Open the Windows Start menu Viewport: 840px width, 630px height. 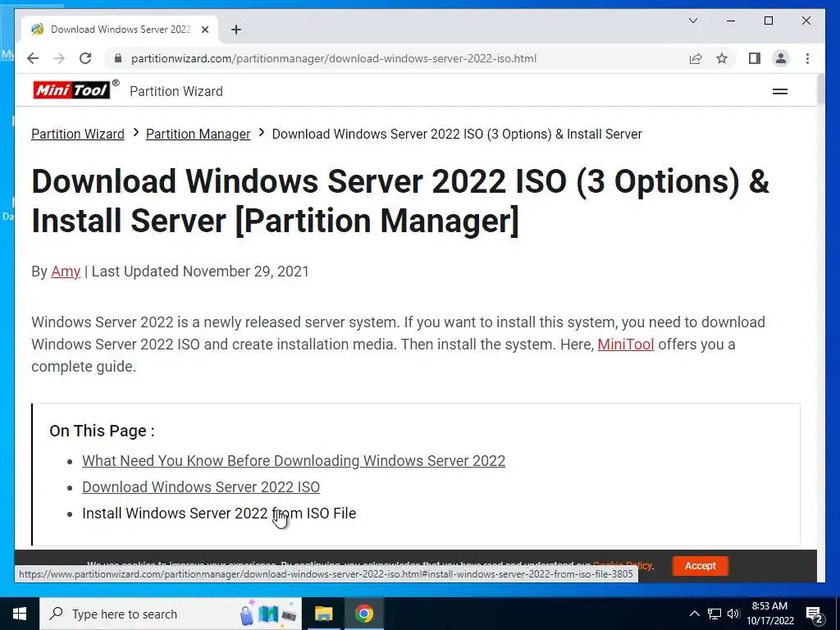[20, 614]
